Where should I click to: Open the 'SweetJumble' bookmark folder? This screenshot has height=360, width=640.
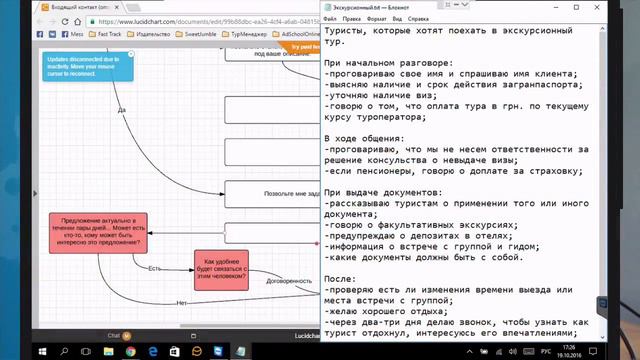[196, 34]
